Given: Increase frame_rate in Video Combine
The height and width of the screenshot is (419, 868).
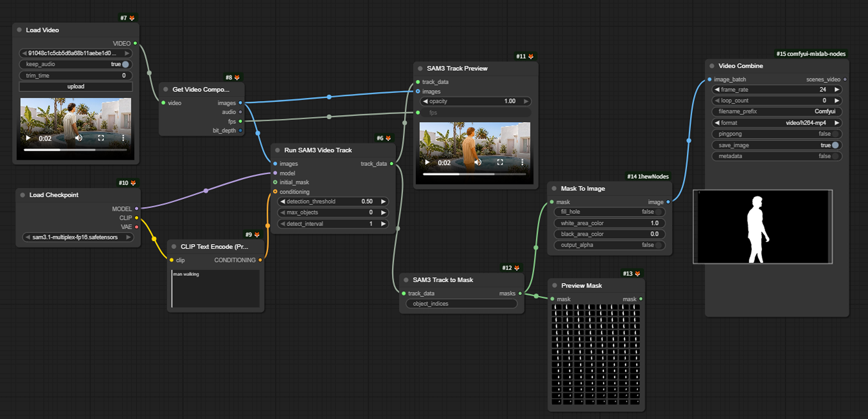Looking at the screenshot, I should (x=837, y=90).
